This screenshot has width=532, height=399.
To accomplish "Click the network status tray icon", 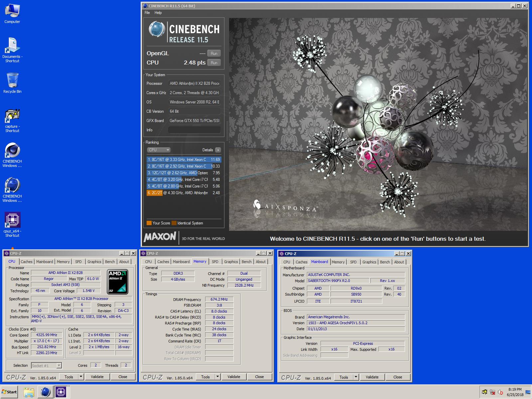I will [x=493, y=392].
